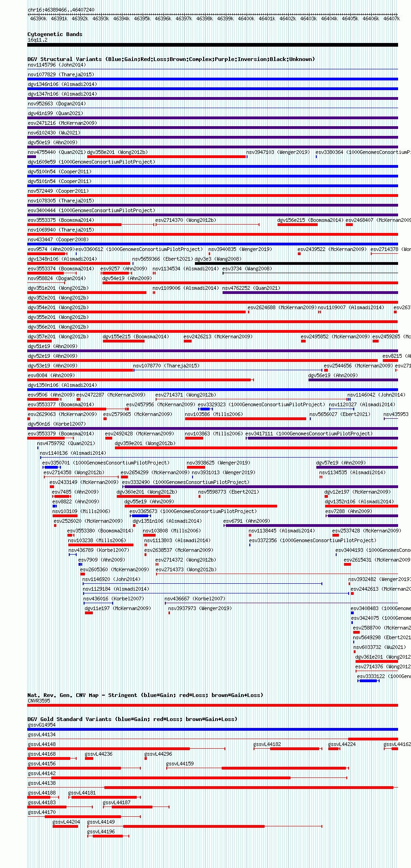Open variant nsv5659366 (Ebert2021)
This screenshot has height=868, width=411.
click(163, 259)
